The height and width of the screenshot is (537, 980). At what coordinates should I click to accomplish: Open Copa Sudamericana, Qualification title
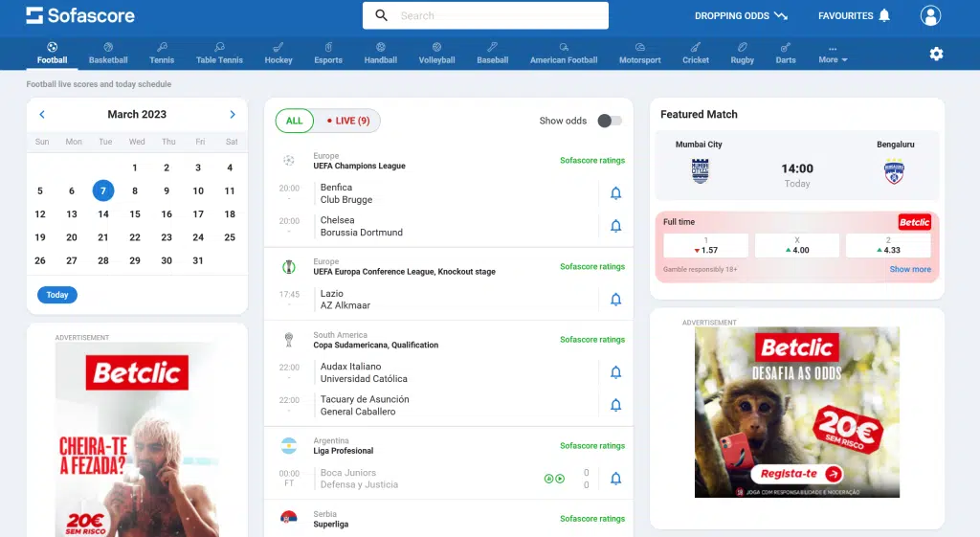(375, 346)
